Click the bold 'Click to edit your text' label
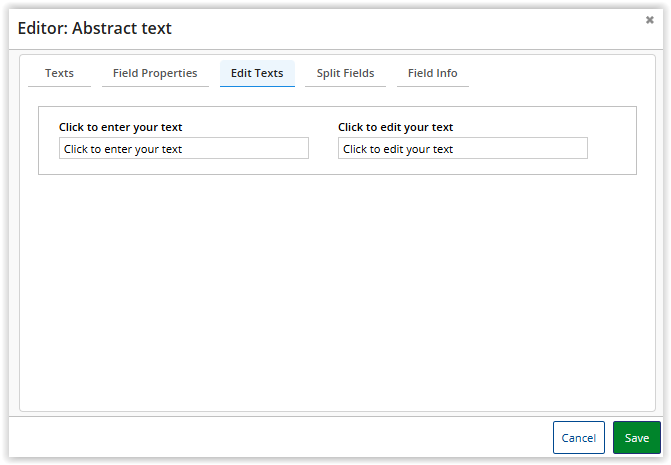 click(395, 127)
